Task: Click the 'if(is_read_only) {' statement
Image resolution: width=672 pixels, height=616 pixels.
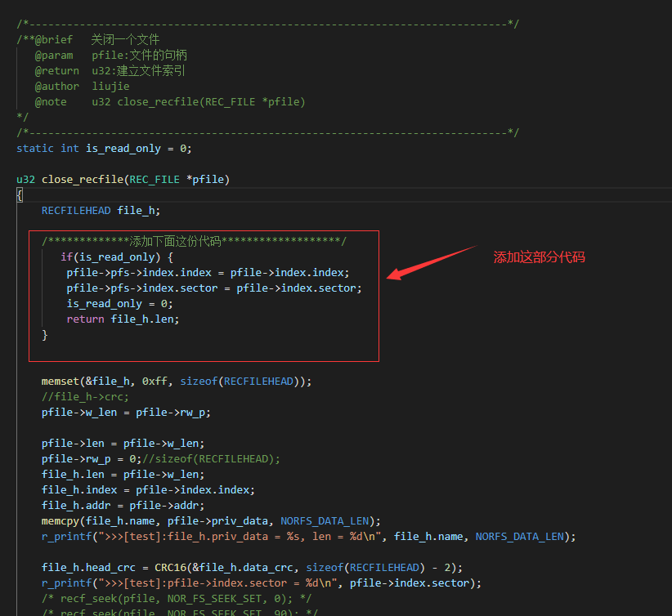Action: 117,257
